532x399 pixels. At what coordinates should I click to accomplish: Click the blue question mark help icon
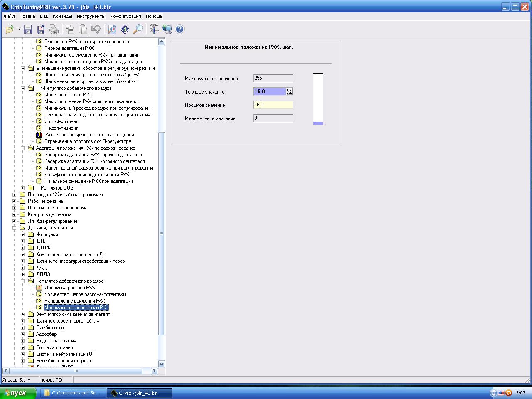pos(180,29)
